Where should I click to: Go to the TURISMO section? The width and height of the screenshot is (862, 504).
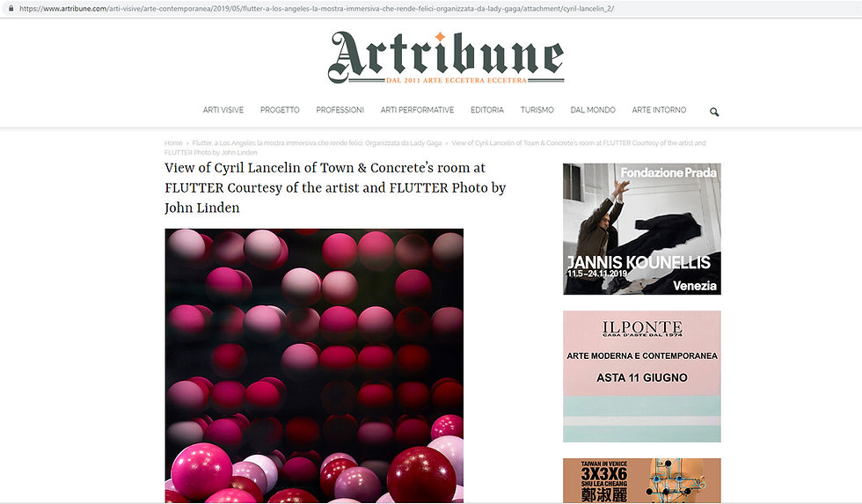tap(537, 110)
